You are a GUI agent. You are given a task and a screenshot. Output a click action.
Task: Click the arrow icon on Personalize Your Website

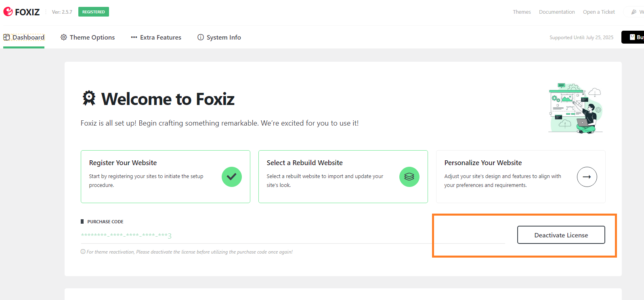coord(587,177)
